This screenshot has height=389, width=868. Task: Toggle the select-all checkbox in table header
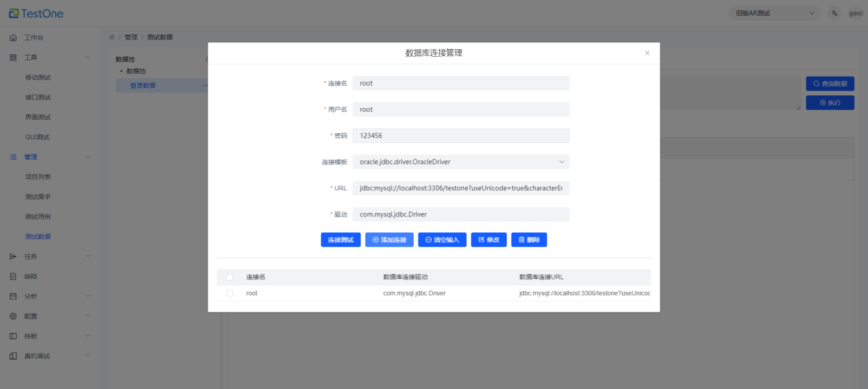pyautogui.click(x=230, y=277)
